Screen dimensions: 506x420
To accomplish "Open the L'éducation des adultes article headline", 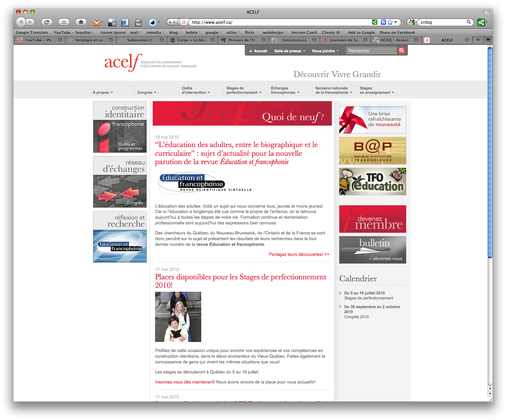I will tap(236, 153).
